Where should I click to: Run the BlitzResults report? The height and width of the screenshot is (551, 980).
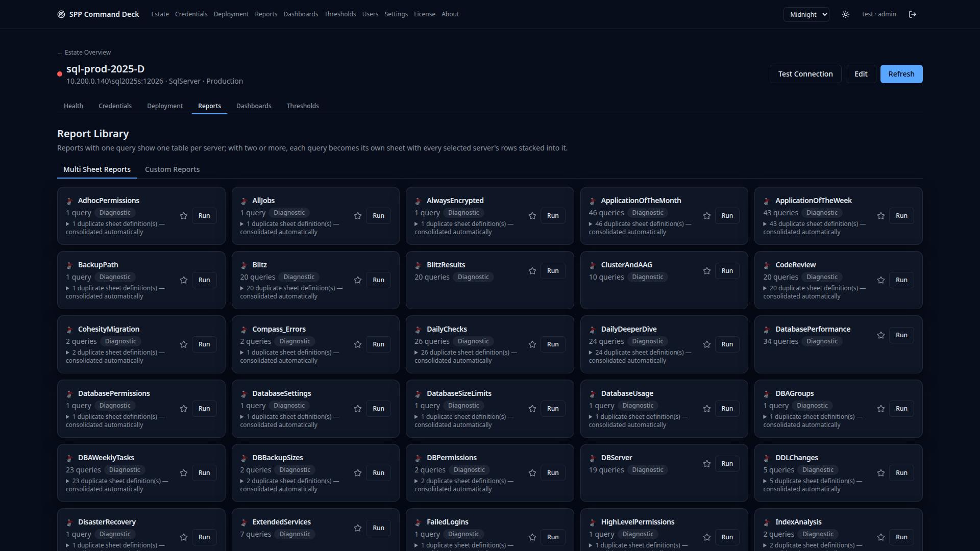(553, 271)
